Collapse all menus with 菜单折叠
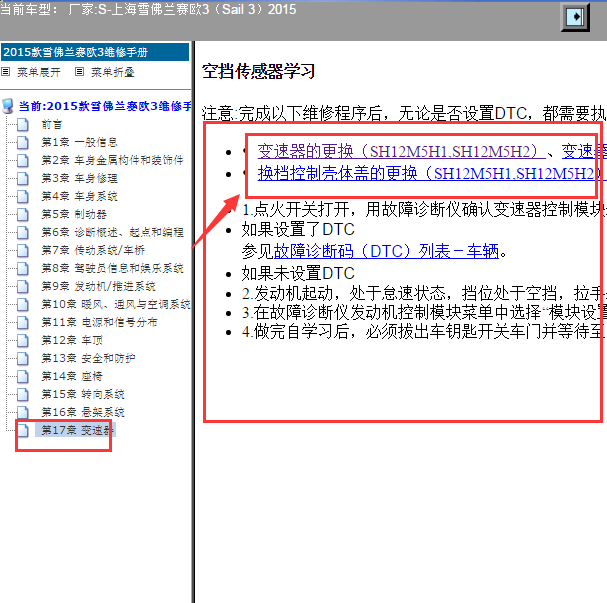 113,72
